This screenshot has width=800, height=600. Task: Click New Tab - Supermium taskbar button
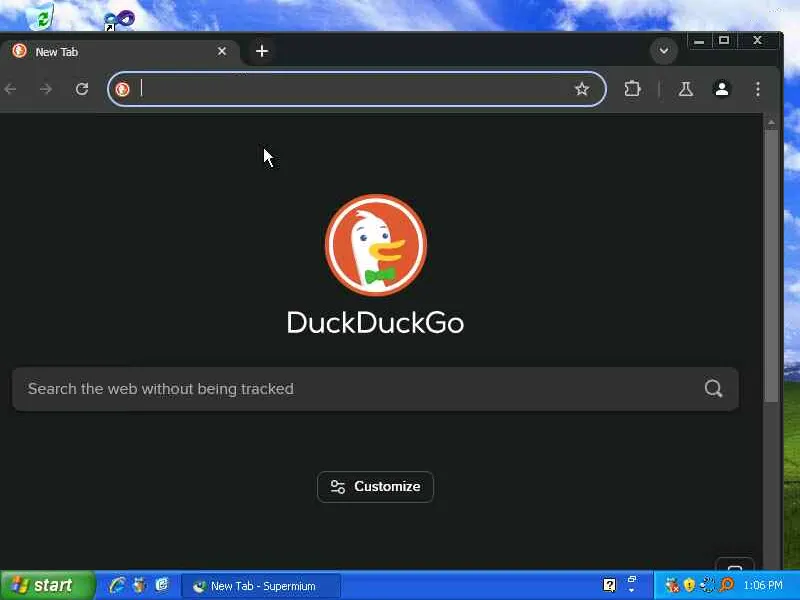(x=261, y=586)
